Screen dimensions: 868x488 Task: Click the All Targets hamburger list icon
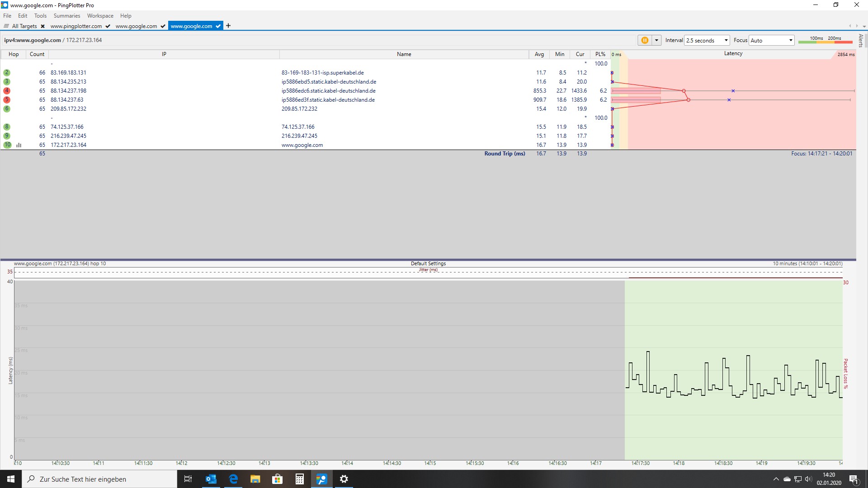(6, 26)
